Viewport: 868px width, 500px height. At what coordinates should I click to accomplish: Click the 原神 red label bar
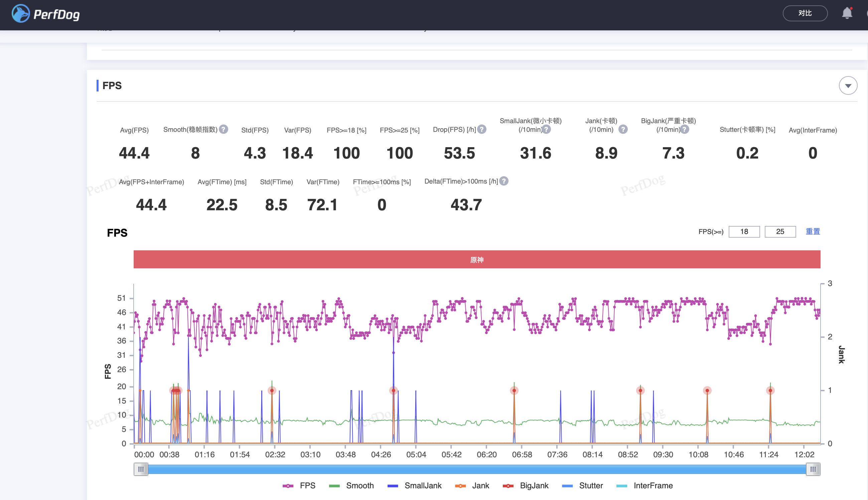[477, 260]
